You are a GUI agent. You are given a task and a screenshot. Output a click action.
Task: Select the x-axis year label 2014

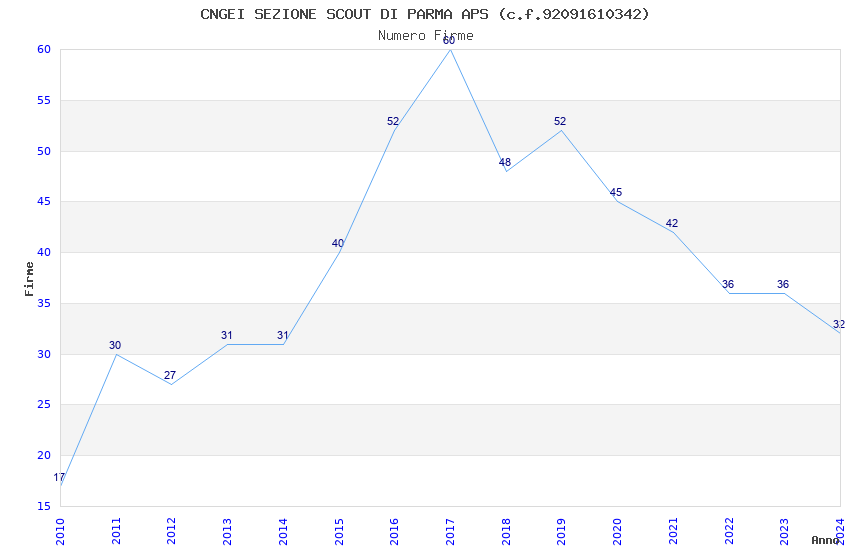[283, 532]
